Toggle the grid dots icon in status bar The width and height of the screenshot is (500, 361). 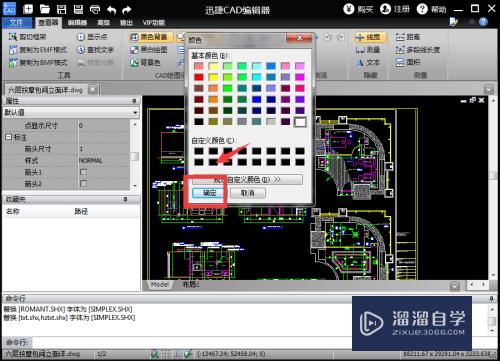[x=166, y=354]
